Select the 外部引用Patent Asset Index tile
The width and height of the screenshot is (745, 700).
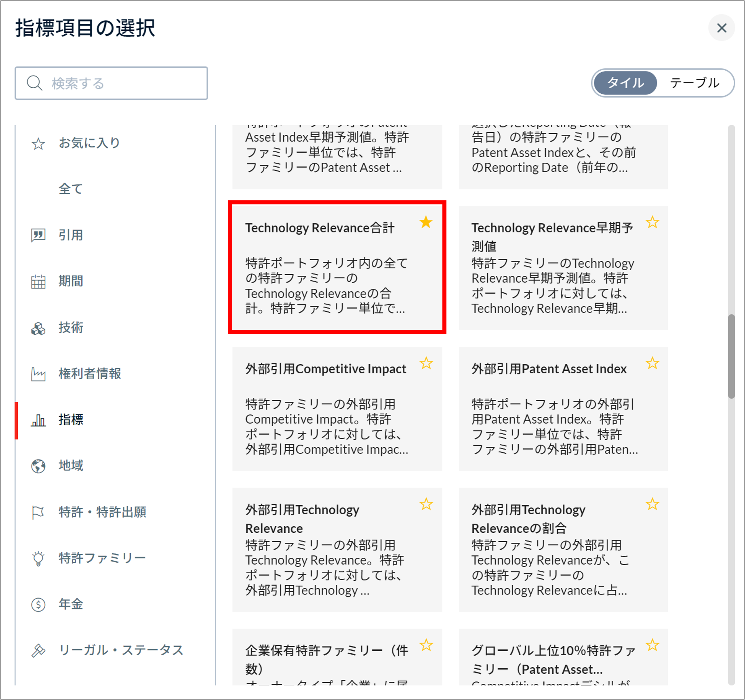tap(563, 409)
